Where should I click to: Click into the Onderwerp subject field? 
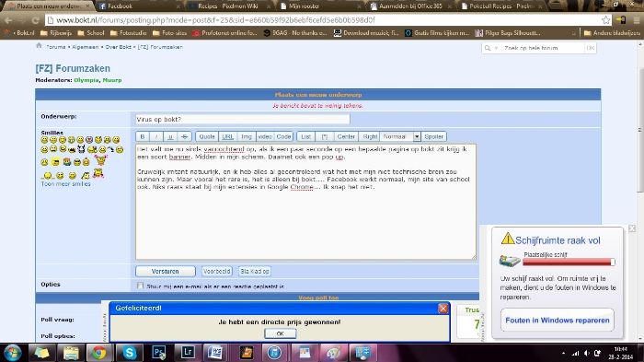(242, 120)
